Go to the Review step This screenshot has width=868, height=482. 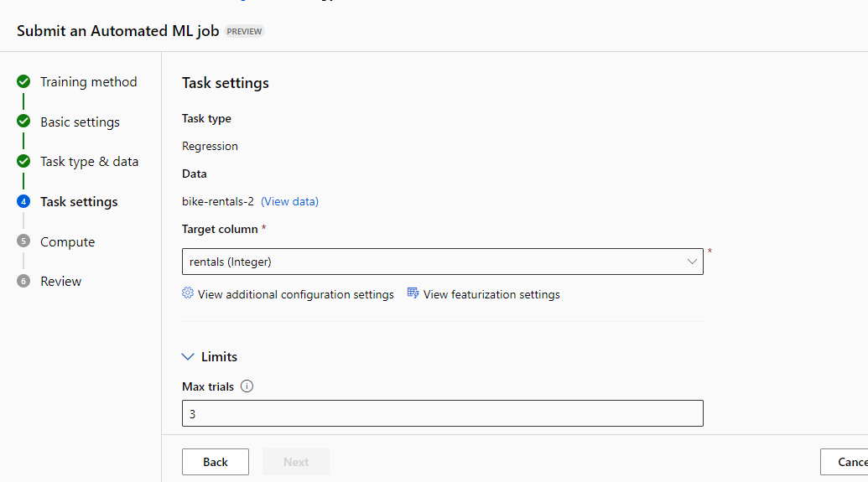(x=61, y=281)
